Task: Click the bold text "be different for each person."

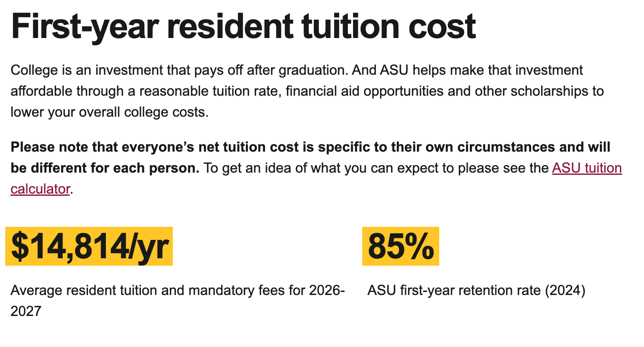Action: tap(105, 168)
